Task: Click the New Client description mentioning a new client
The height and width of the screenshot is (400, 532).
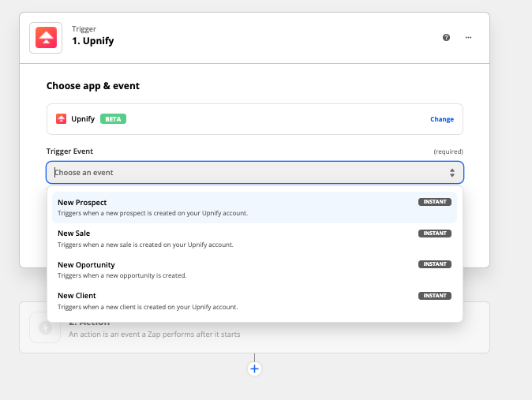Action: click(148, 307)
